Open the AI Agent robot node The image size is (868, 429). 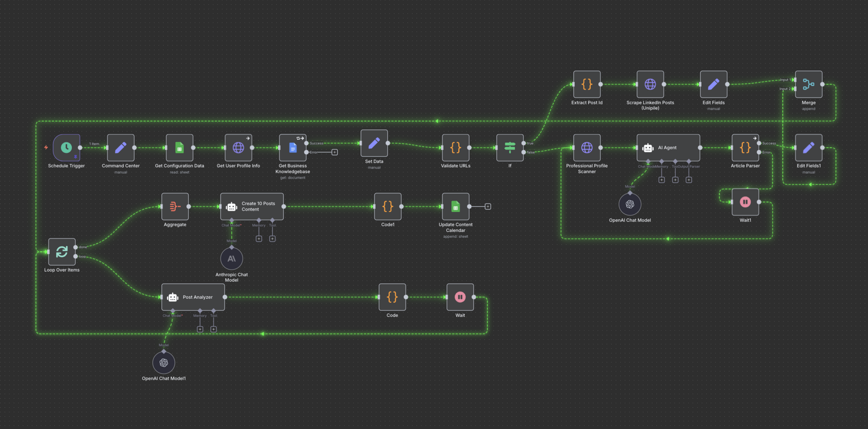tap(668, 148)
